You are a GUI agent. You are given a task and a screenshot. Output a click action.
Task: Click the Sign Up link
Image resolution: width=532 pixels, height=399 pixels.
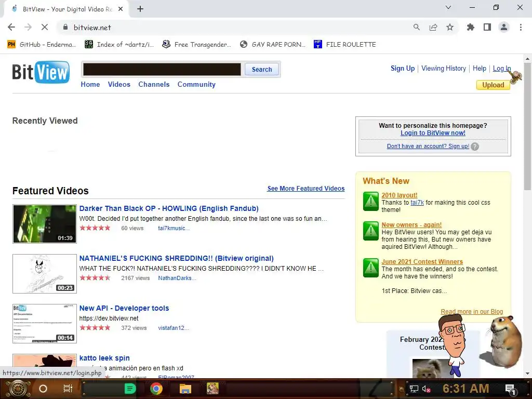(403, 68)
